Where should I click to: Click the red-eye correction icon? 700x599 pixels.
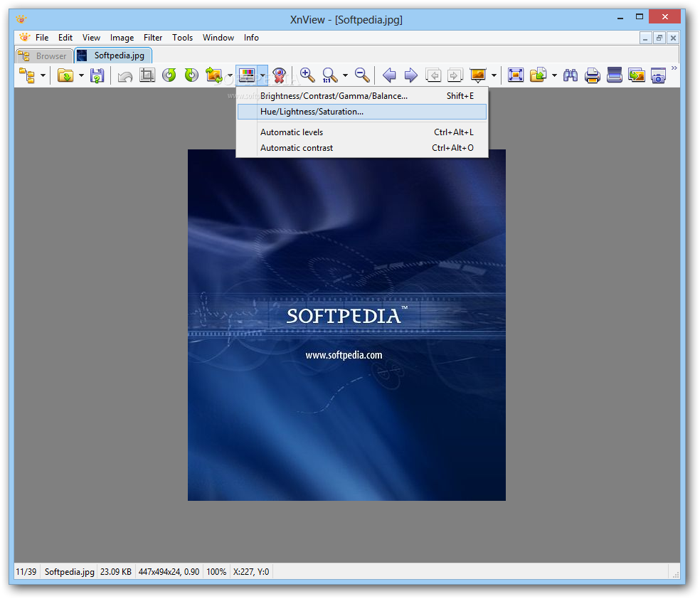coord(280,75)
